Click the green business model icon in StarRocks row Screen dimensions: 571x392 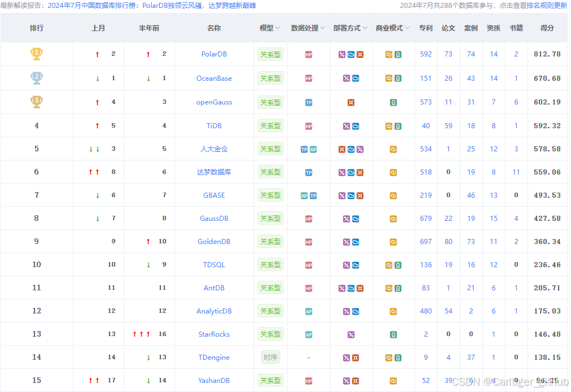tap(393, 335)
